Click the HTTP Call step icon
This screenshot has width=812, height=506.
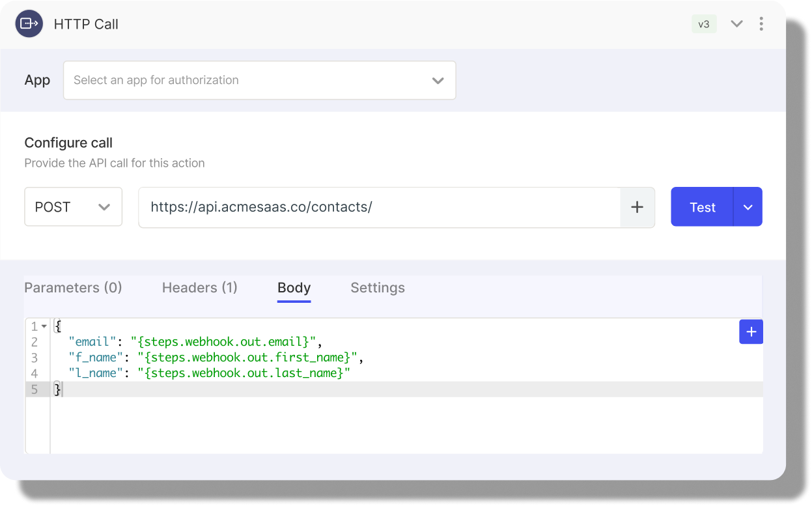(29, 24)
